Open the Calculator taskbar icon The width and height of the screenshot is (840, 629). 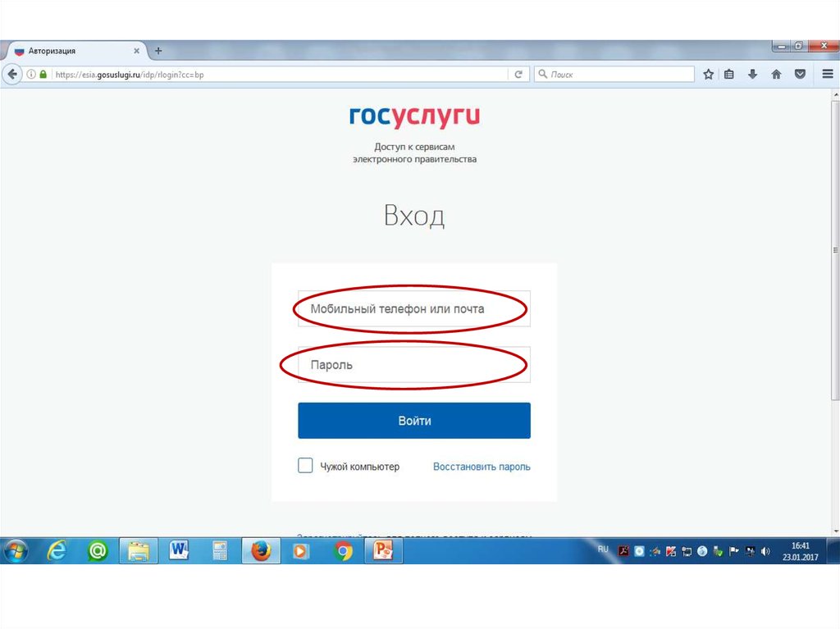[220, 551]
